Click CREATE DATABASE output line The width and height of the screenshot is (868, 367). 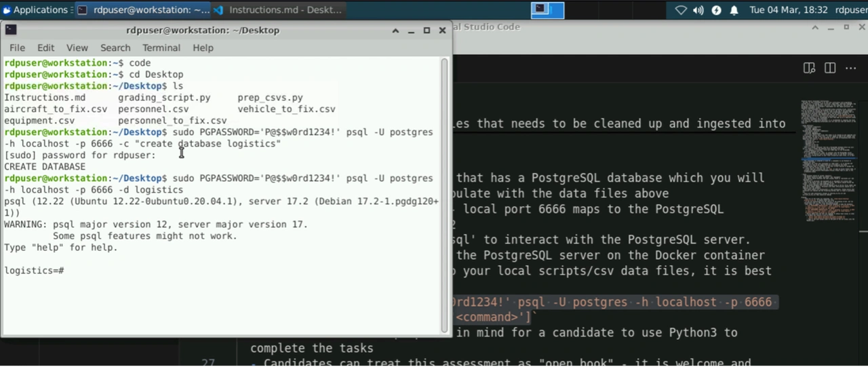45,167
